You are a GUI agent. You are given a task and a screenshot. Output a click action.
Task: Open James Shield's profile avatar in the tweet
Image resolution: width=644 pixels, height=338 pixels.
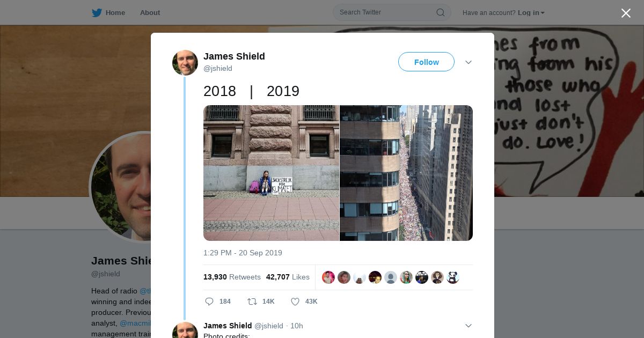[x=185, y=63]
